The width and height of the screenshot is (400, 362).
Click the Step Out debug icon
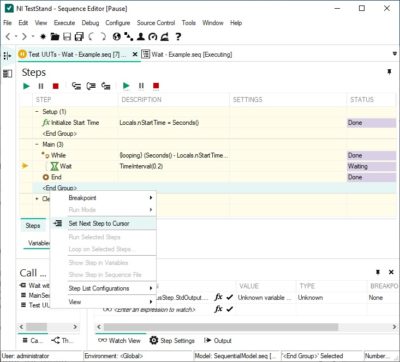coord(106,86)
